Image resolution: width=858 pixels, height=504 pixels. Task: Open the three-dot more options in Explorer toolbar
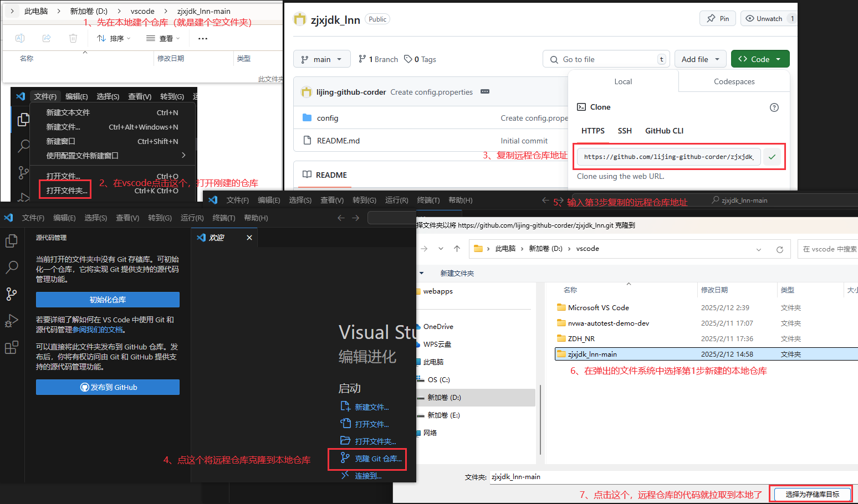tap(203, 38)
